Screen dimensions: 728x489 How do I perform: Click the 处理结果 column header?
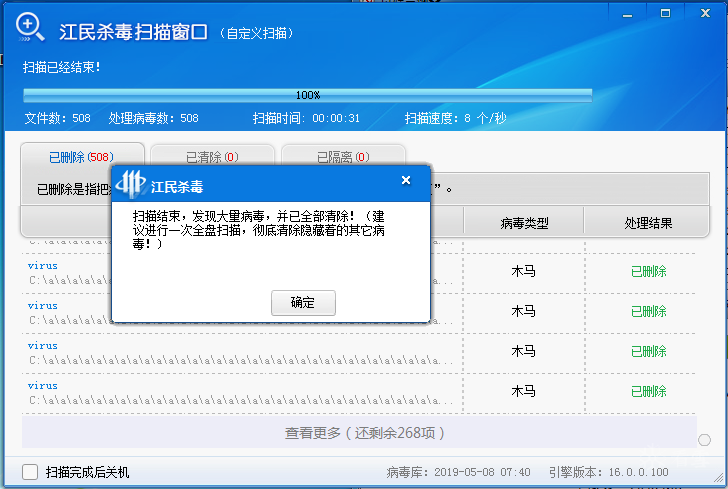point(648,223)
